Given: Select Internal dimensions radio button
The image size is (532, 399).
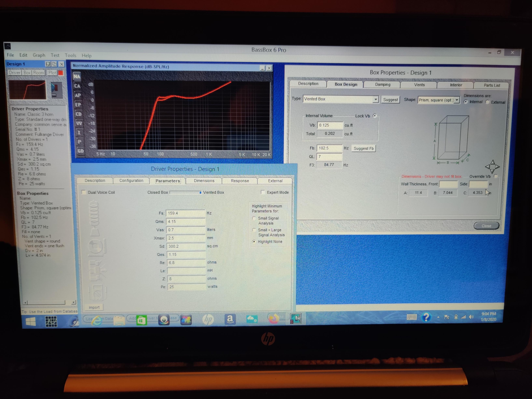Looking at the screenshot, I should click(466, 102).
